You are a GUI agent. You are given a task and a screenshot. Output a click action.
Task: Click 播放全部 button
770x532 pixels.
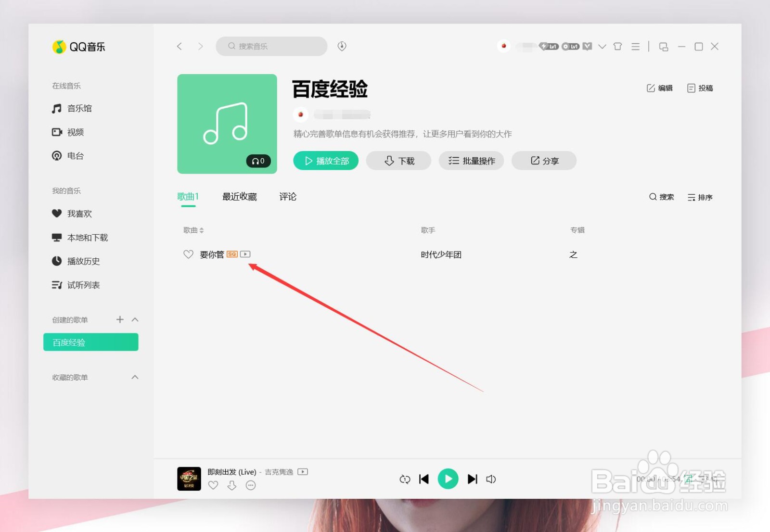(326, 161)
